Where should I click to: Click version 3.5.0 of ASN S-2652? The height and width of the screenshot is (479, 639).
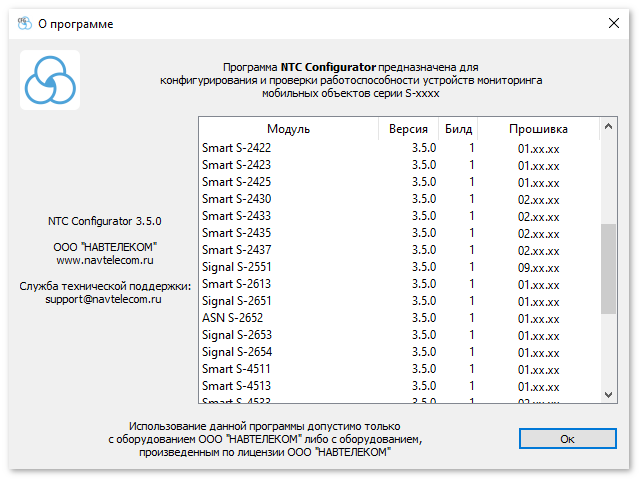point(424,318)
